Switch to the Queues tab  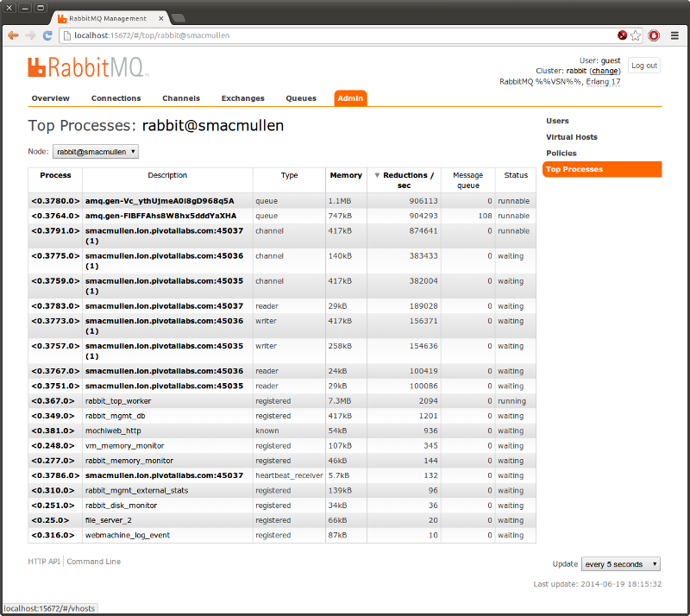301,98
